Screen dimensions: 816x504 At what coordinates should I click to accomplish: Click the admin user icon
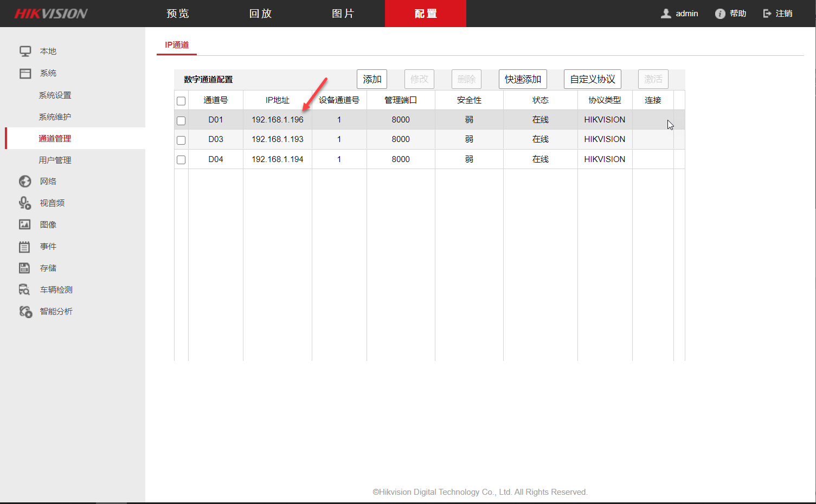click(666, 14)
